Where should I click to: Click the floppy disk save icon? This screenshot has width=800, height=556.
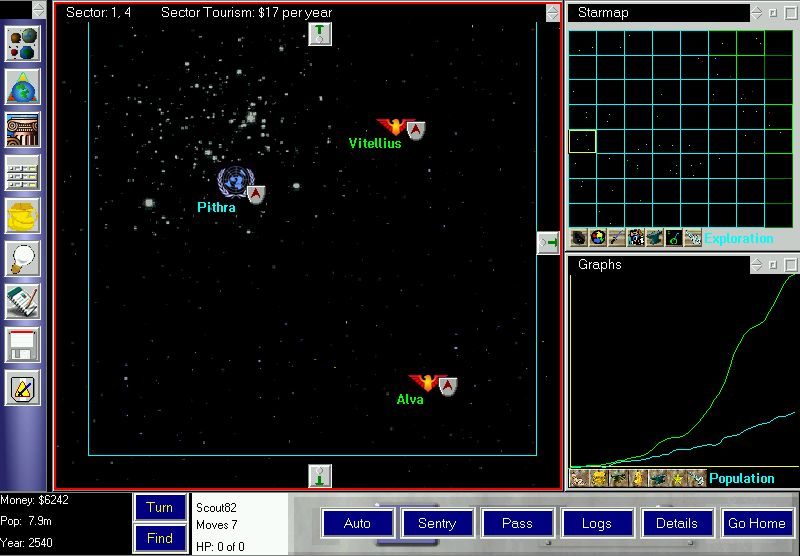[22, 345]
